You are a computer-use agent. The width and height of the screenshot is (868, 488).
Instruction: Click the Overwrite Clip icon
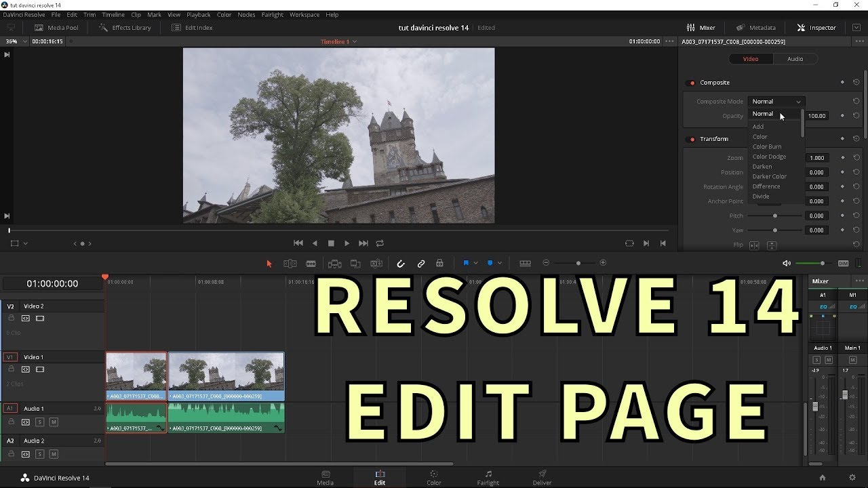(355, 263)
